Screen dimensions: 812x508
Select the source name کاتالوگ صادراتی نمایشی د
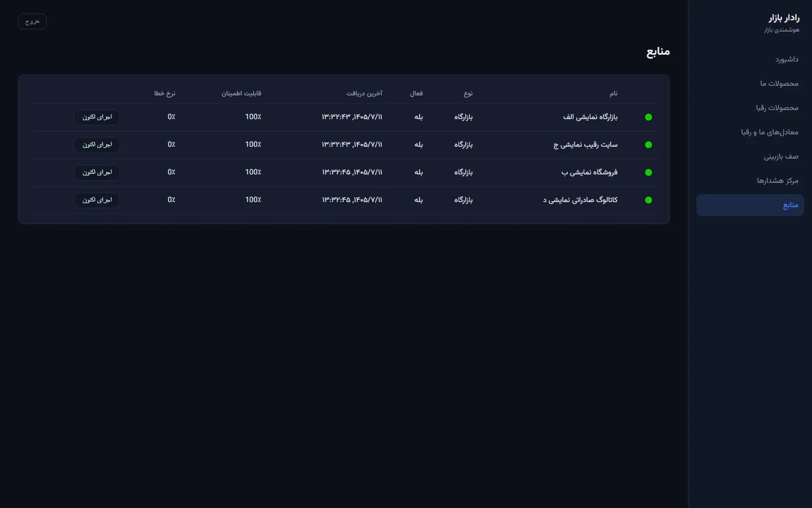(x=580, y=200)
